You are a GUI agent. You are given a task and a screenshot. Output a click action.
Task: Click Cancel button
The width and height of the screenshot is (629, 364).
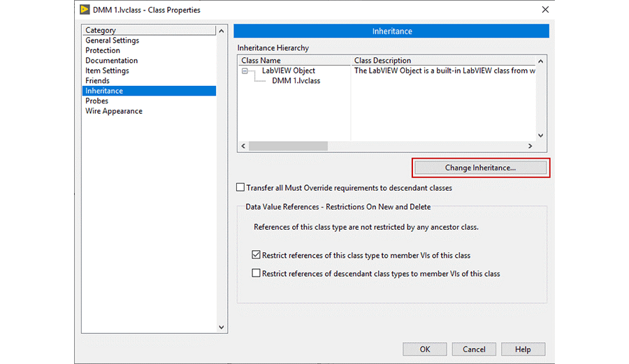[x=474, y=349]
